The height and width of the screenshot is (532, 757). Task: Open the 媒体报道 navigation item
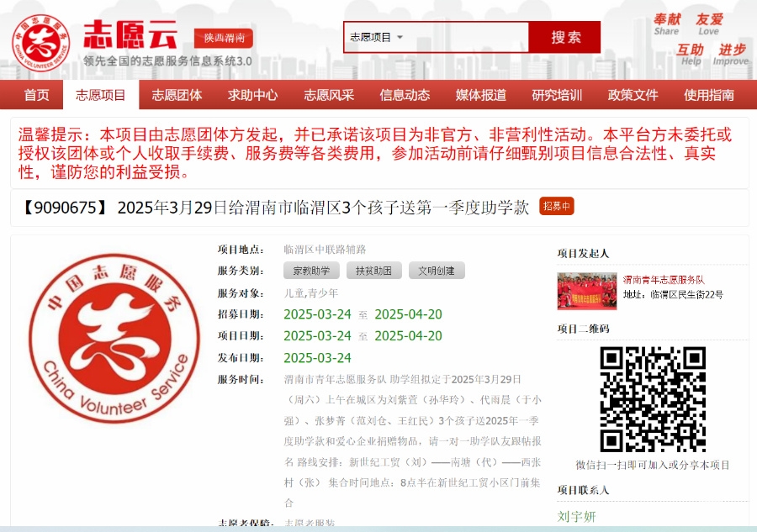481,95
